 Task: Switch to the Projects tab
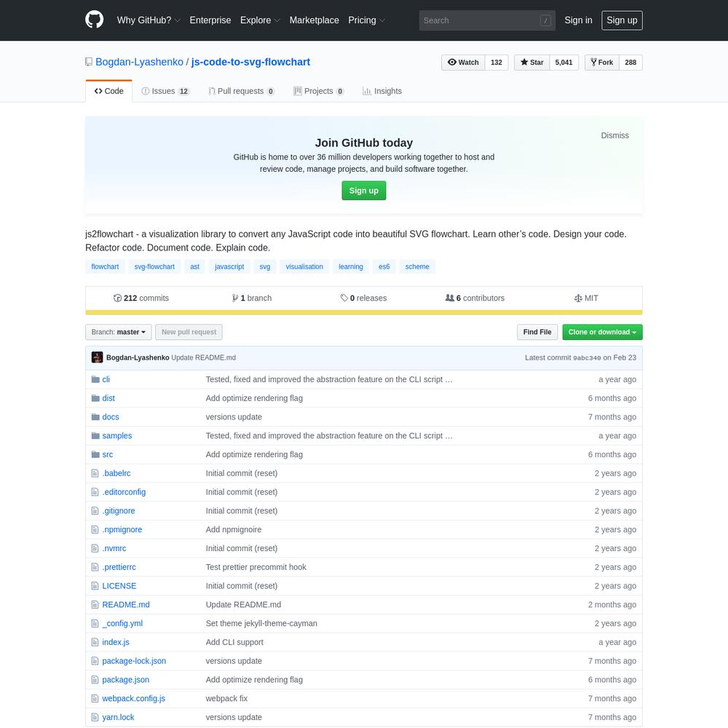point(319,91)
